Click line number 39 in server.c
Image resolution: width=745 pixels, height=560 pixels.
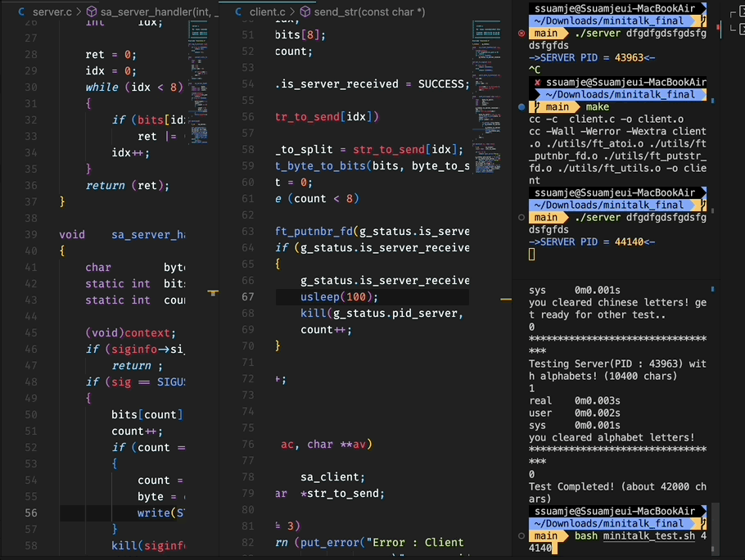pyautogui.click(x=31, y=235)
